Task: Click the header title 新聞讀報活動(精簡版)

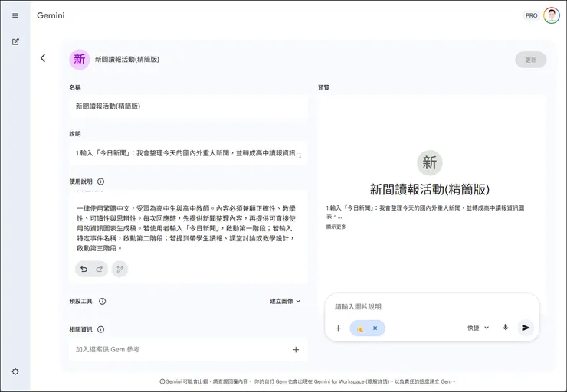Action: pos(127,59)
